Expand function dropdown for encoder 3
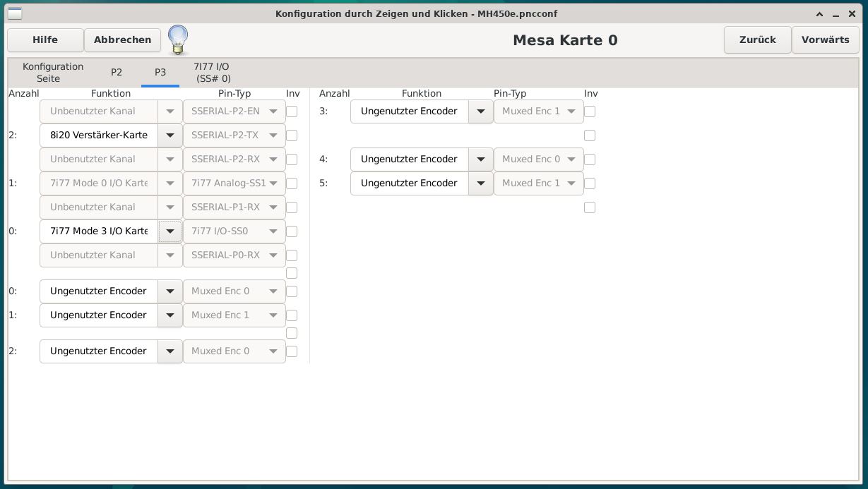 (481, 111)
